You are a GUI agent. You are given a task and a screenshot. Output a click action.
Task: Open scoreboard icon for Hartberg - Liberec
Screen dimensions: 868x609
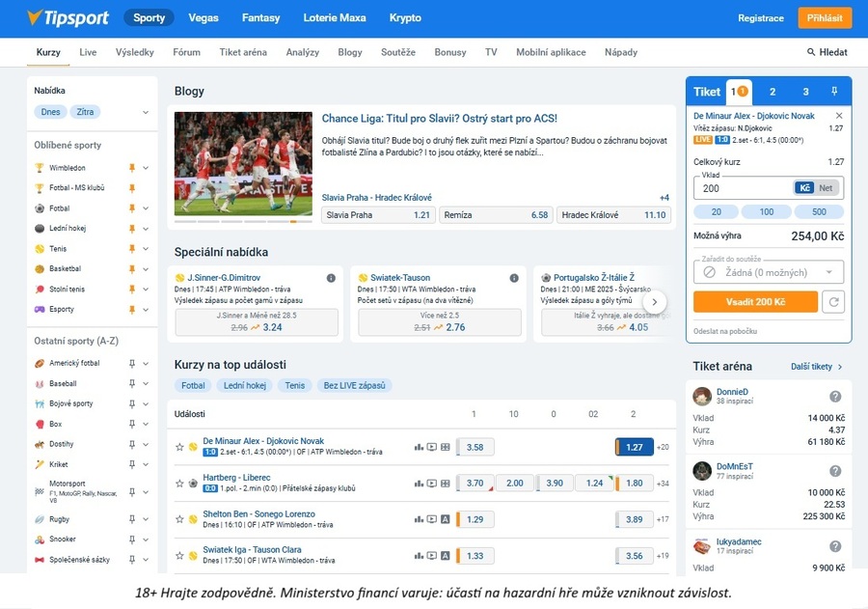tap(445, 484)
